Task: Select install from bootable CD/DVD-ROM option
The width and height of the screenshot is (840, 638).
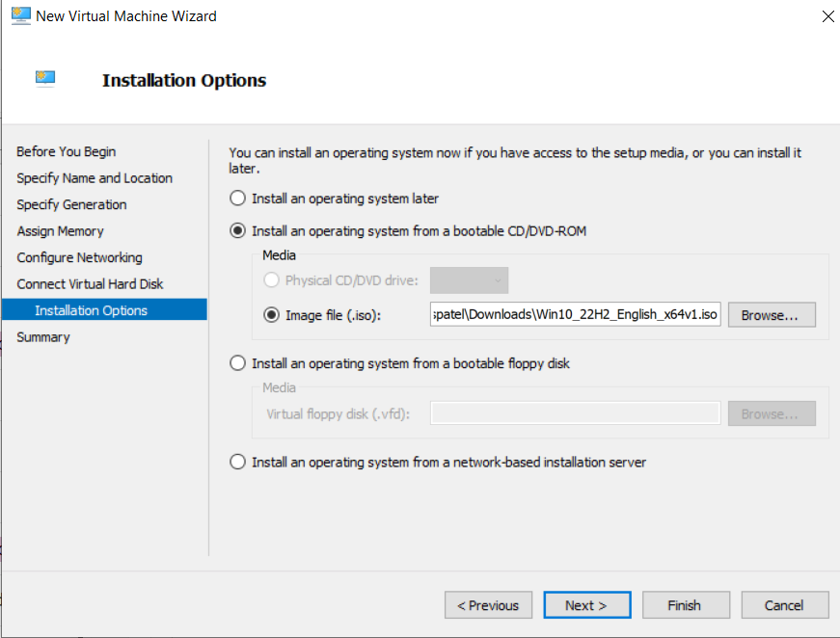Action: 237,231
